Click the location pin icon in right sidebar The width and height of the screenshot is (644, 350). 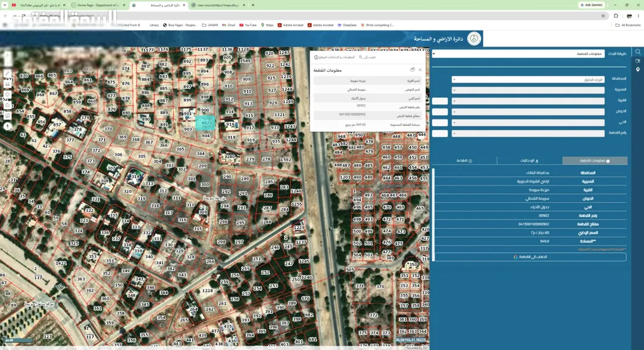638,69
